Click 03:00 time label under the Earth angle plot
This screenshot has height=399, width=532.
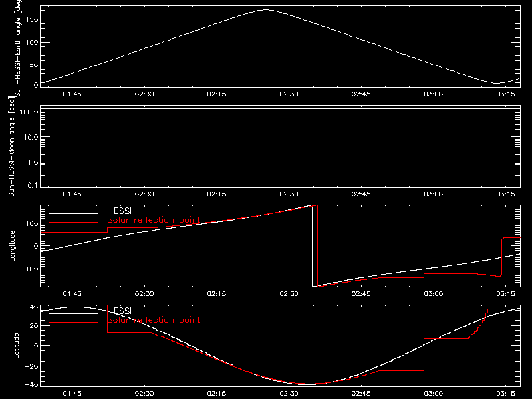pos(434,94)
